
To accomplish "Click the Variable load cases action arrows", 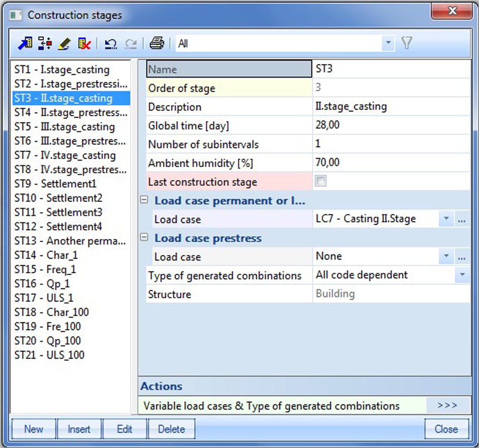I will (449, 406).
